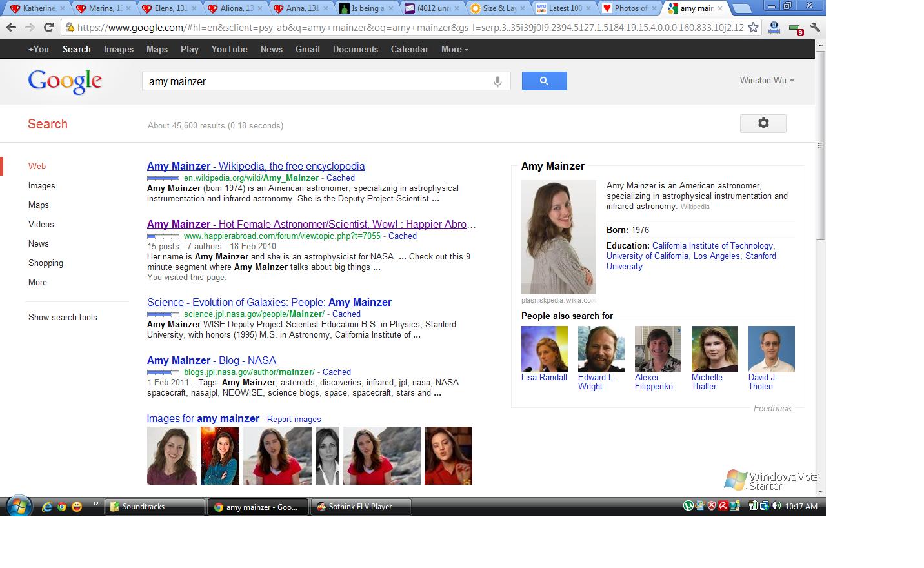Click the yellow smiley quick launch icon
924x568 pixels.
[77, 507]
